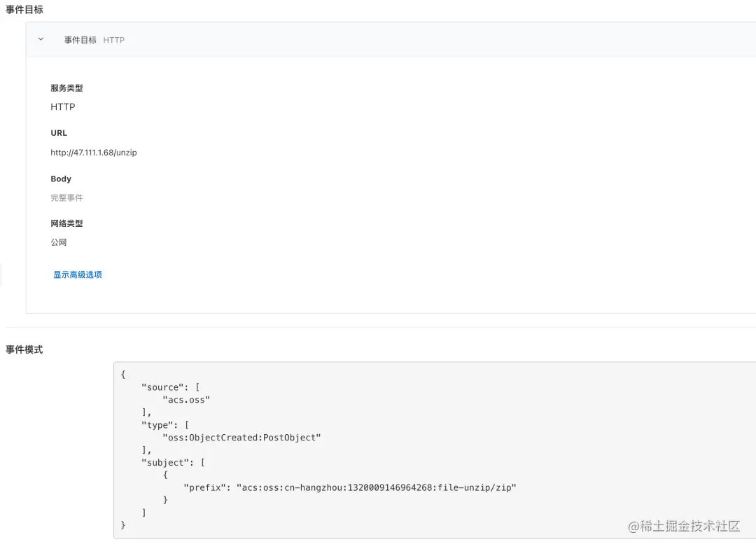Click the 事件目标 HTTP header title

[x=94, y=40]
